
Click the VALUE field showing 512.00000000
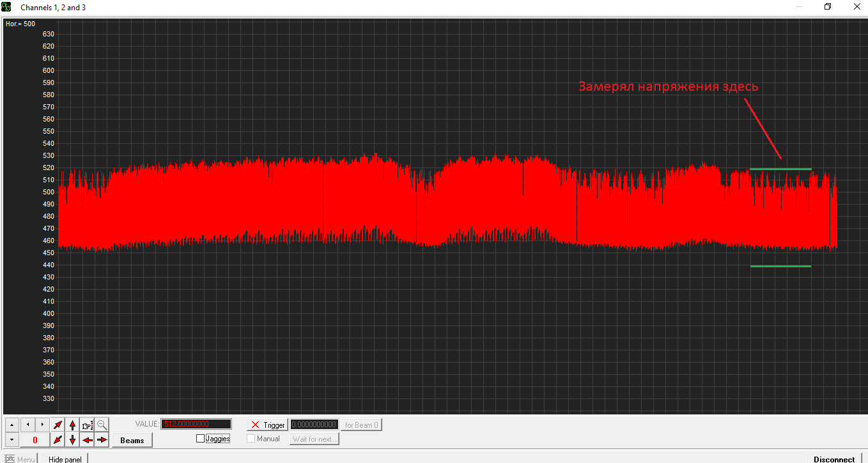tap(196, 424)
